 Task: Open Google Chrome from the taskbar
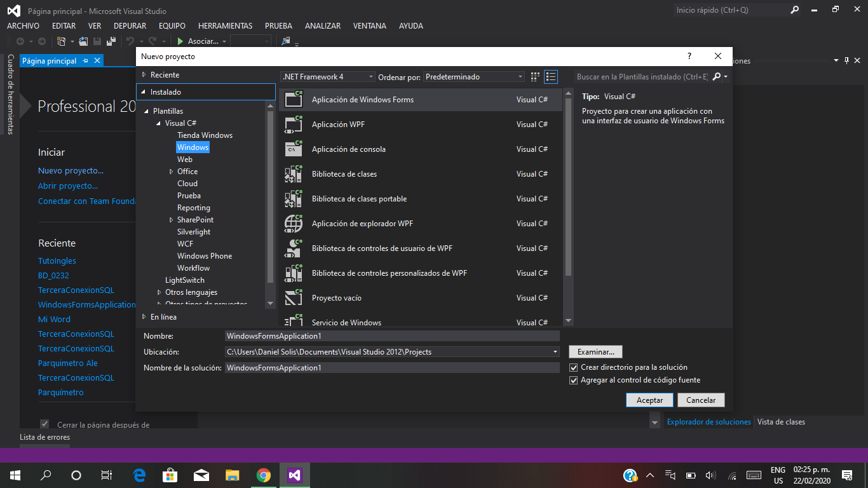pyautogui.click(x=263, y=475)
